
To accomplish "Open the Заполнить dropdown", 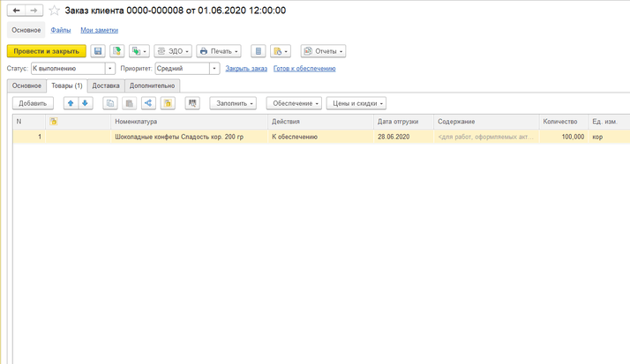I will click(x=233, y=103).
